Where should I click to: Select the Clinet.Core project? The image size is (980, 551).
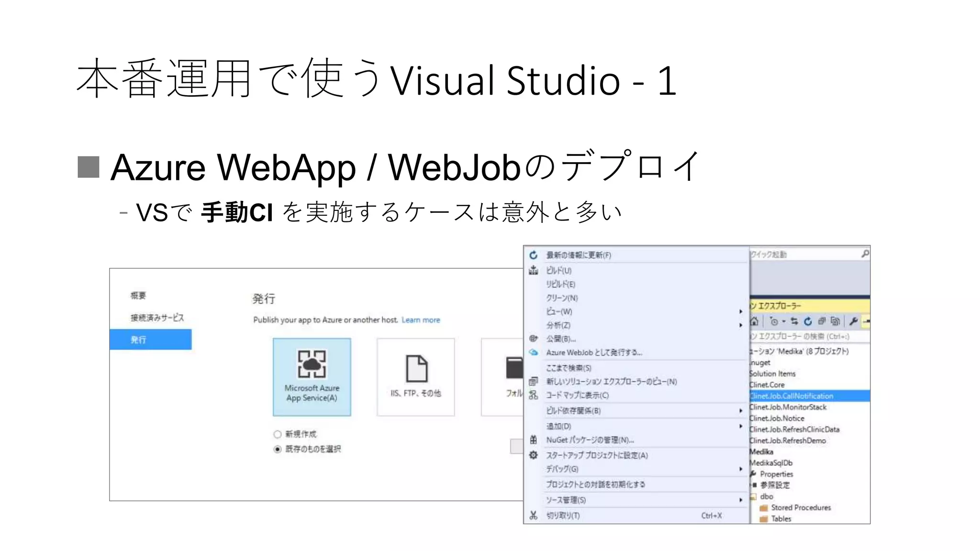(x=767, y=385)
